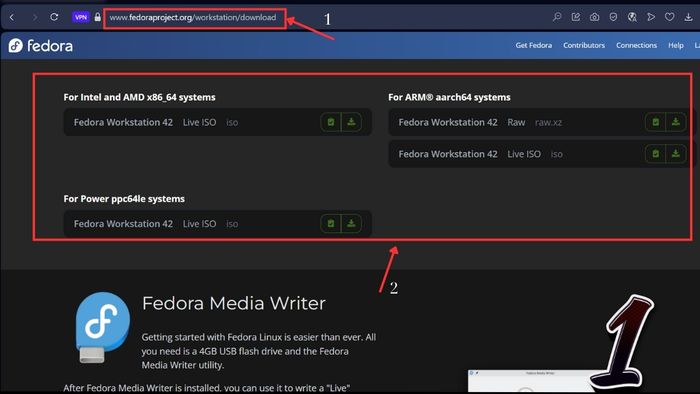Reload the Fedora download page
Image resolution: width=700 pixels, height=394 pixels.
tap(54, 17)
